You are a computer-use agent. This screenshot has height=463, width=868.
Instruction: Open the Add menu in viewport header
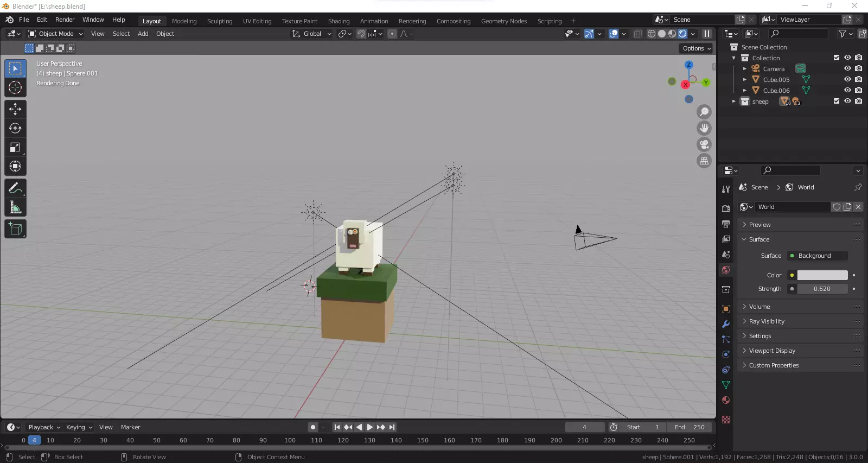(x=143, y=34)
